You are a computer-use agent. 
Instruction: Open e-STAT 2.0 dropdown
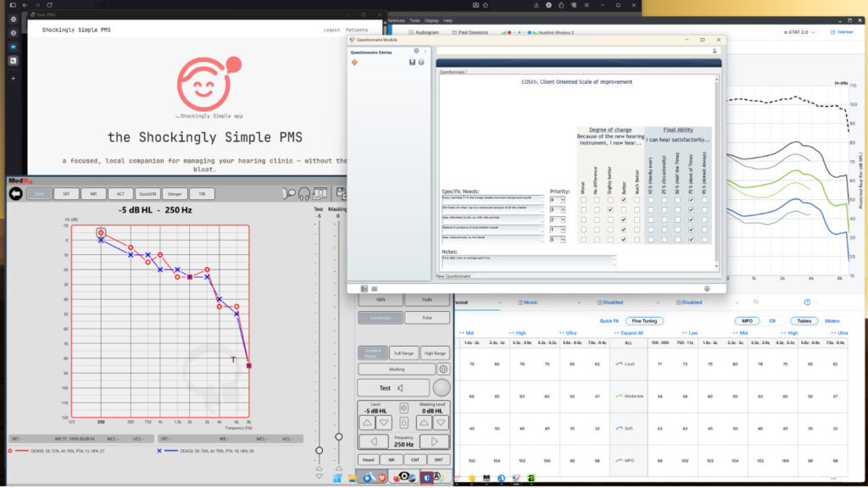799,32
